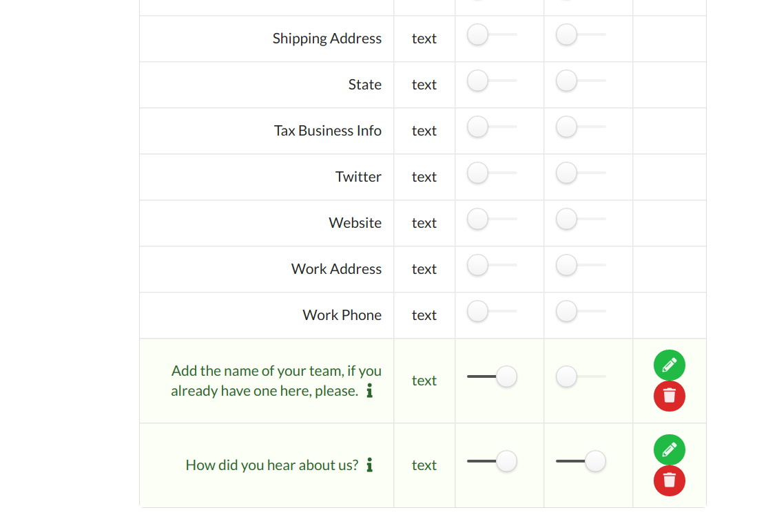Disable the first toggle for the team name question
The height and width of the screenshot is (532, 777).
tap(492, 376)
